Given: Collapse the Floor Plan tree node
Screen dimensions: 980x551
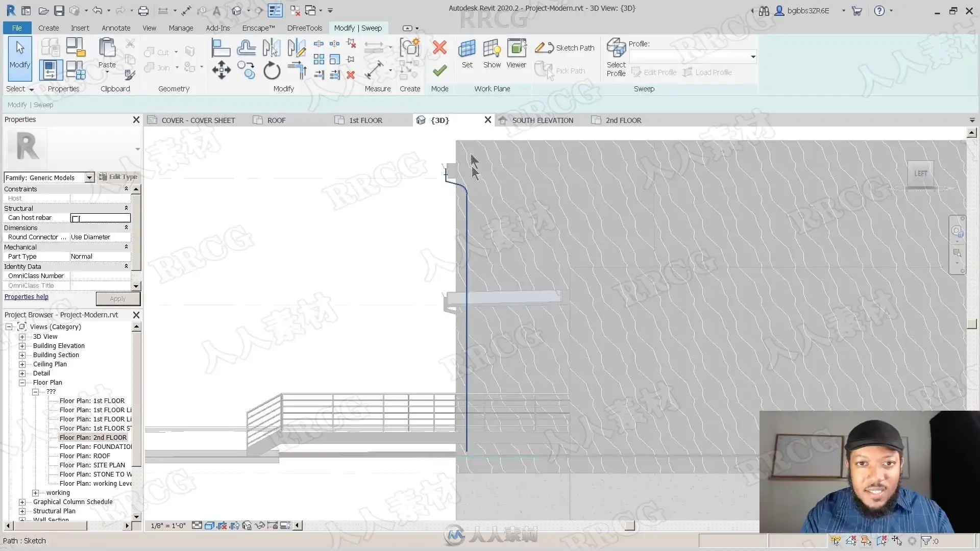Looking at the screenshot, I should point(22,383).
